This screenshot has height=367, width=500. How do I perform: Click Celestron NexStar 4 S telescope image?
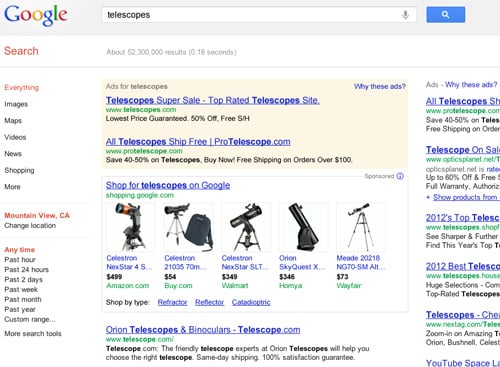pyautogui.click(x=131, y=227)
